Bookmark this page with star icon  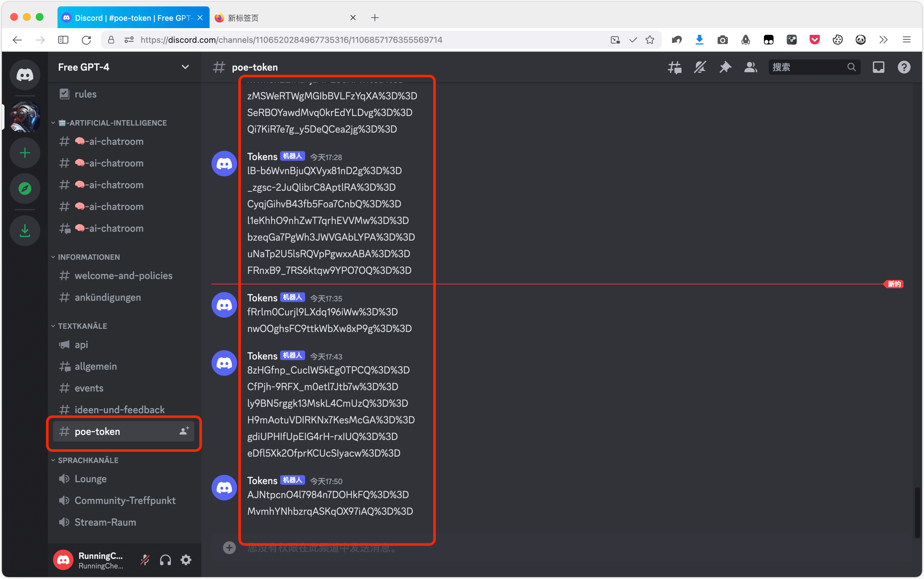click(x=650, y=40)
